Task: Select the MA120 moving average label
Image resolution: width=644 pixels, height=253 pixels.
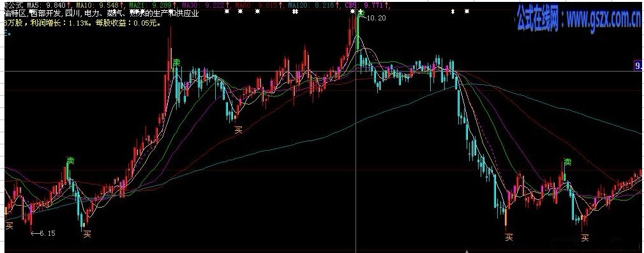Action: click(x=313, y=5)
